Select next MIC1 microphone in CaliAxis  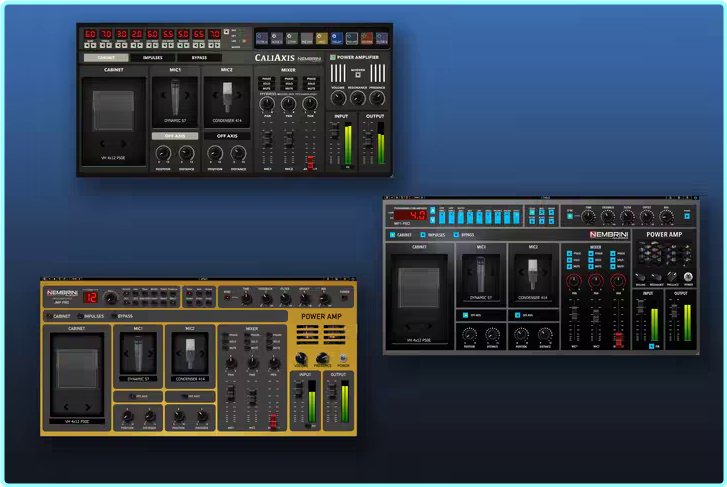tap(187, 95)
